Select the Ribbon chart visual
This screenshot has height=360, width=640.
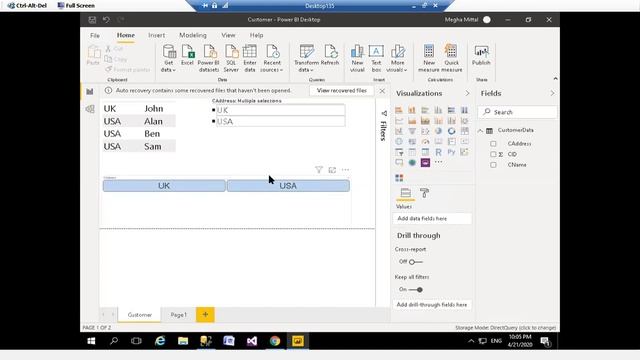coord(464,121)
